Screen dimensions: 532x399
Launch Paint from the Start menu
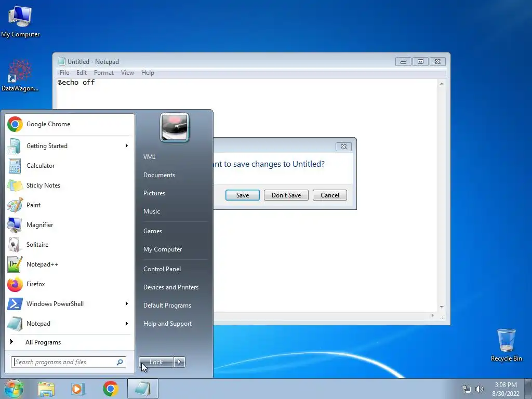(x=70, y=205)
